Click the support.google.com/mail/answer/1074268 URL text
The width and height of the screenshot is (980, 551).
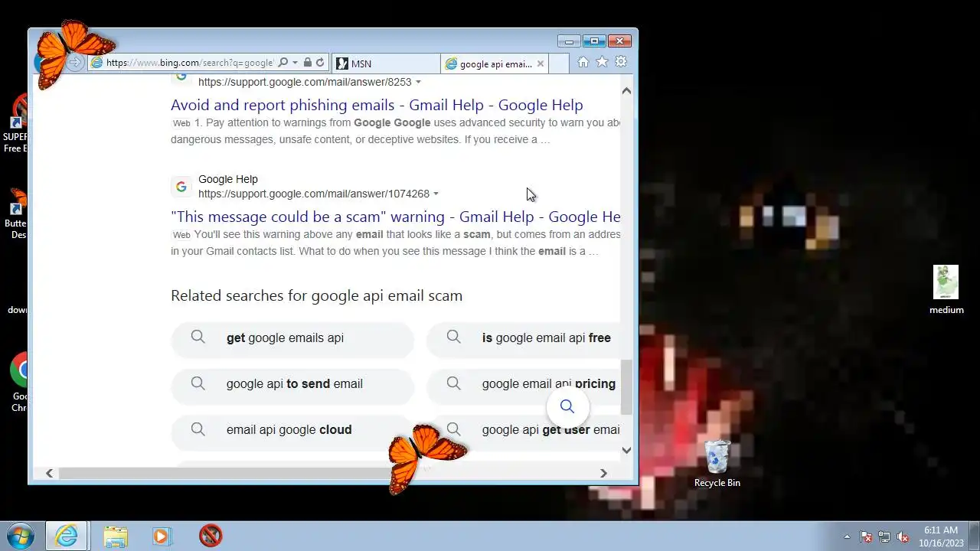pyautogui.click(x=314, y=194)
